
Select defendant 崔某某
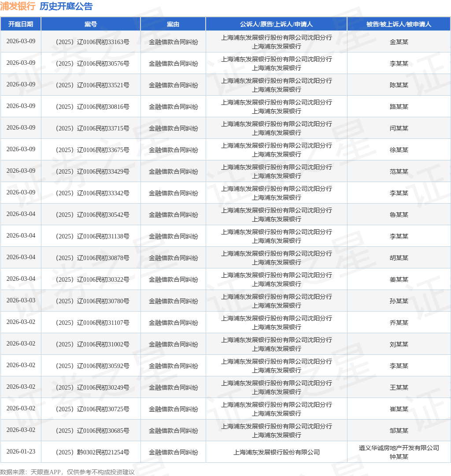[x=399, y=408]
